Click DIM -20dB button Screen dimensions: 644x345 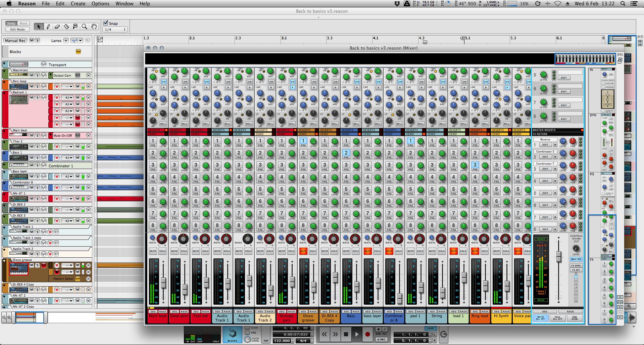click(574, 318)
